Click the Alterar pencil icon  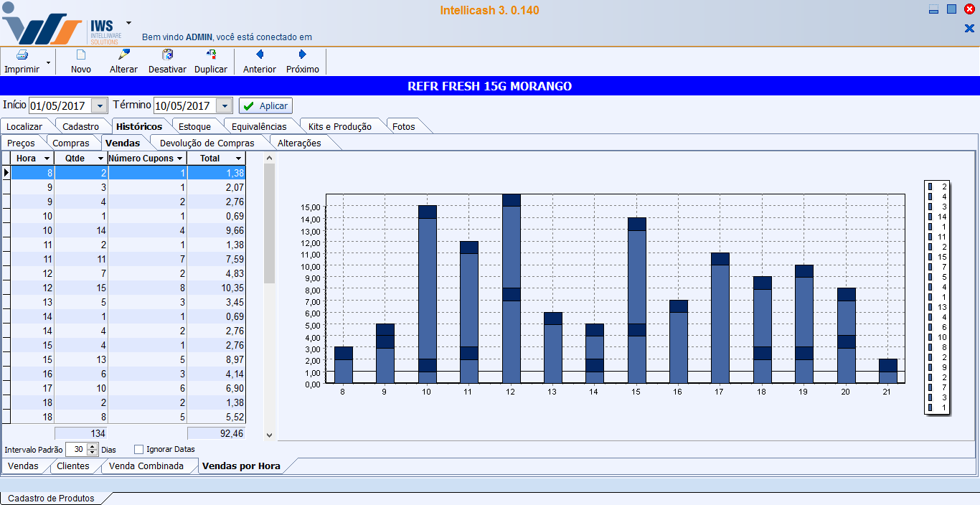coord(123,55)
